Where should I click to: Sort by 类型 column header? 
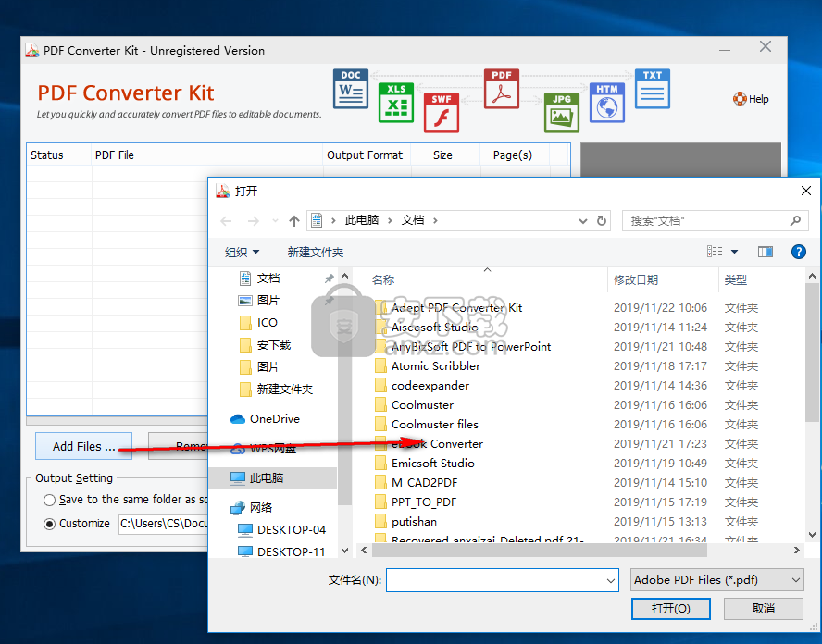(735, 280)
